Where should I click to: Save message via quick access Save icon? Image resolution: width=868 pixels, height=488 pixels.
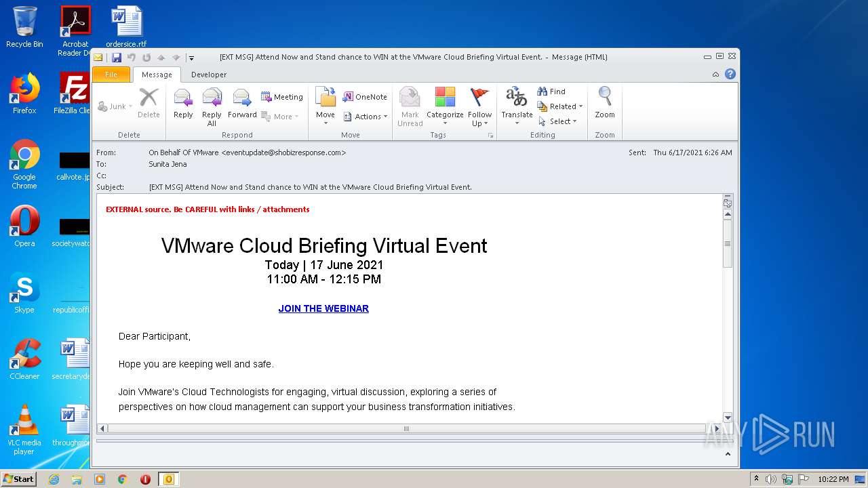[x=117, y=58]
